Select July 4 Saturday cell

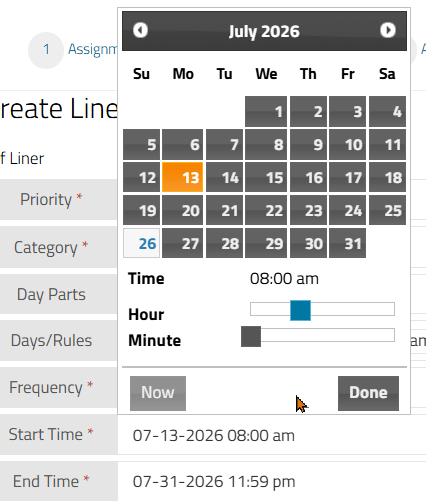coord(387,112)
